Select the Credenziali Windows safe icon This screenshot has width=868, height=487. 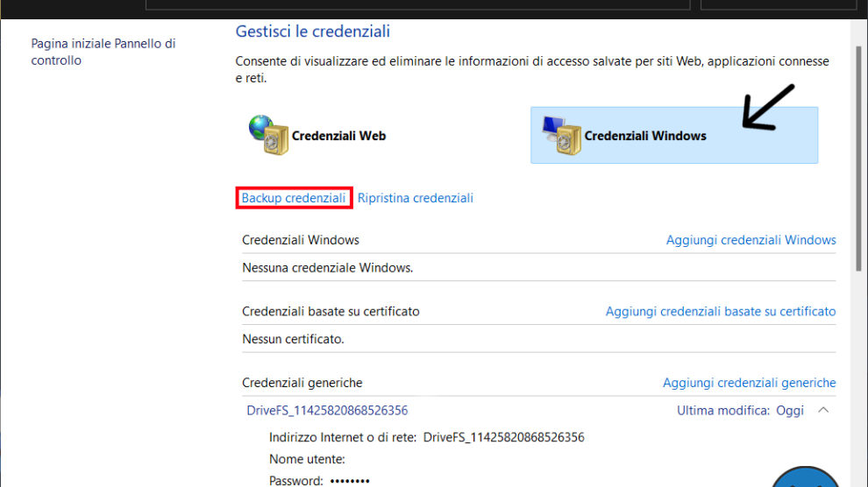click(x=561, y=136)
